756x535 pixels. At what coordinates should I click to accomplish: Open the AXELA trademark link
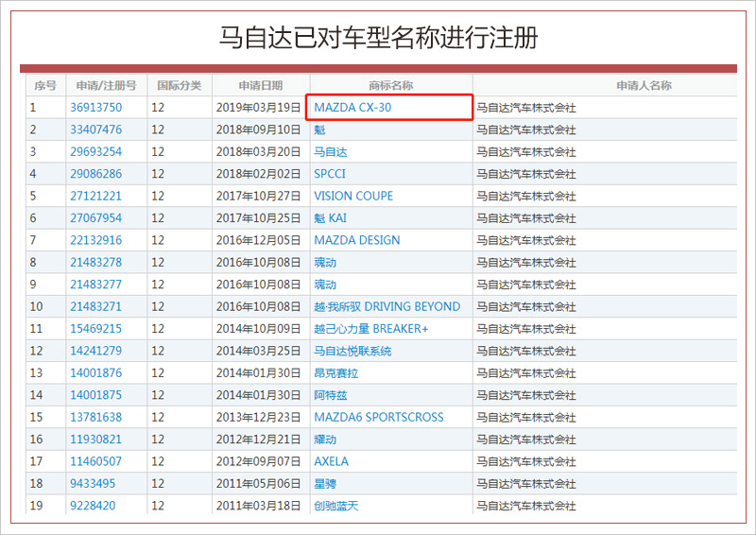click(332, 461)
